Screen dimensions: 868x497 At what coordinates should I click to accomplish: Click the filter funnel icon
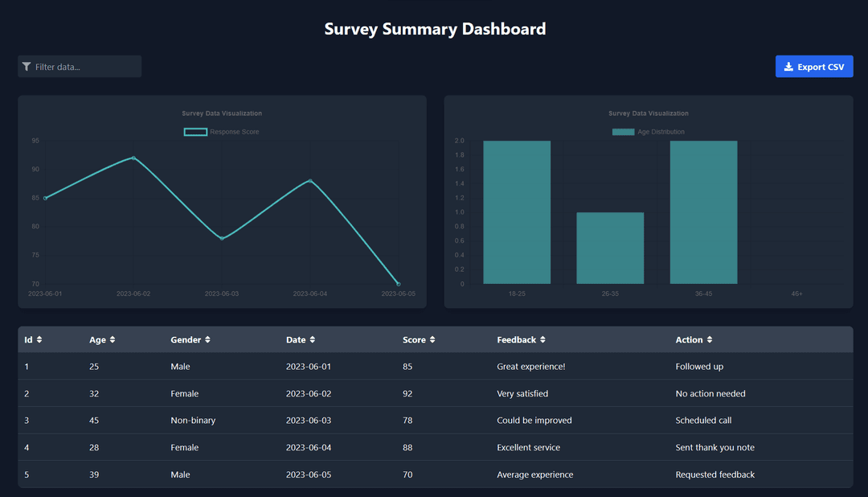pyautogui.click(x=27, y=66)
